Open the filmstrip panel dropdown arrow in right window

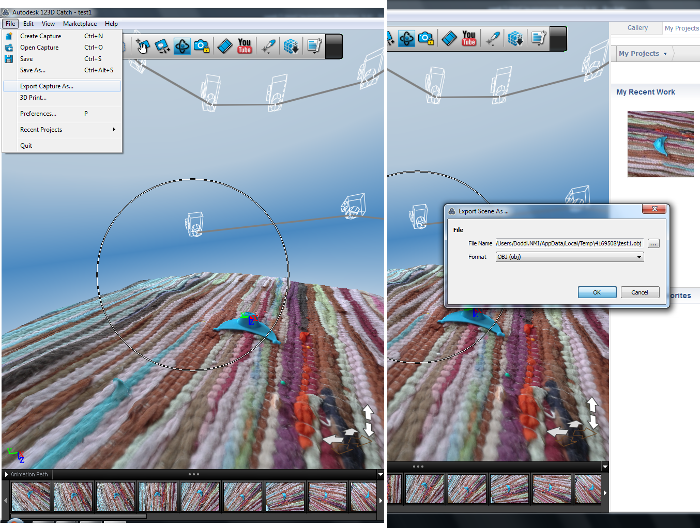pos(604,467)
